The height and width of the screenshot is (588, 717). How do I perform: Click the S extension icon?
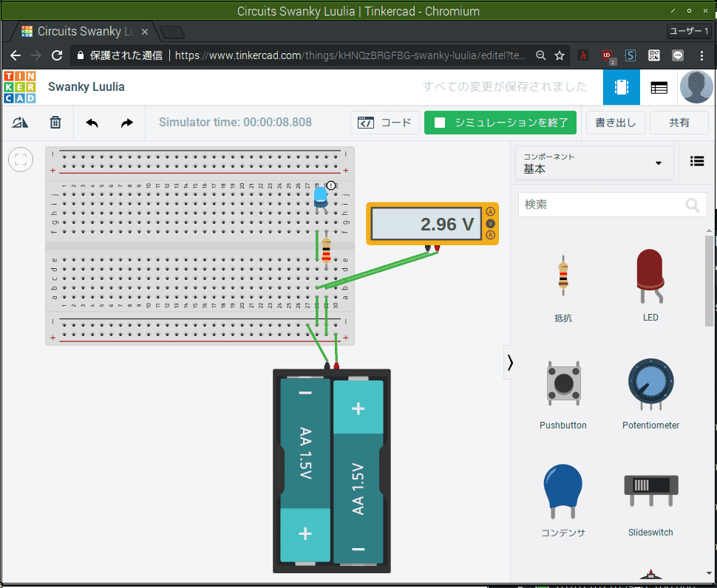tap(631, 55)
